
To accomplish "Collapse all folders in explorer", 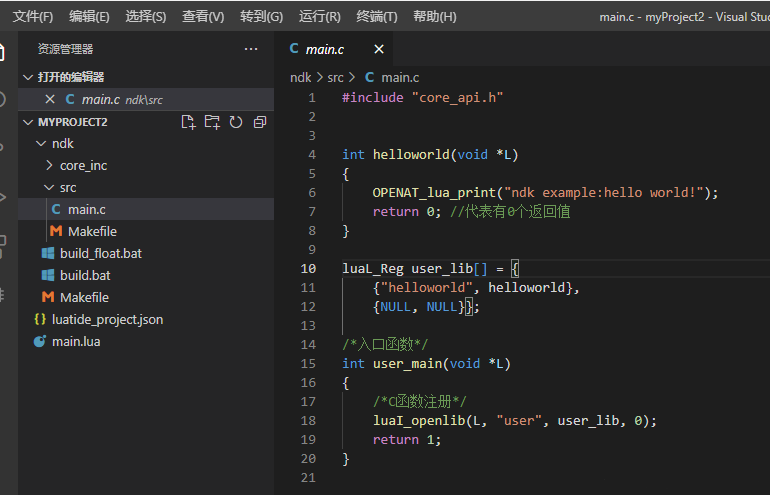I will [x=260, y=122].
